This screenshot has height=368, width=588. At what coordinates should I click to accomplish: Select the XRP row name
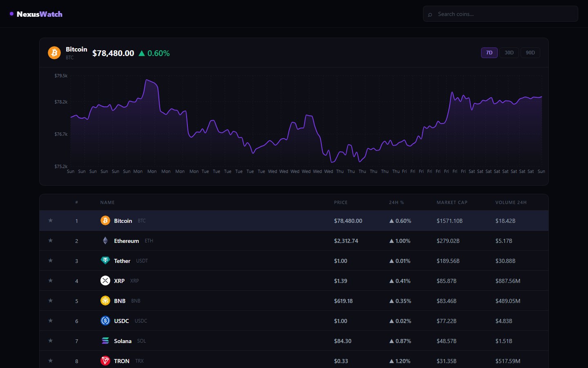point(119,281)
